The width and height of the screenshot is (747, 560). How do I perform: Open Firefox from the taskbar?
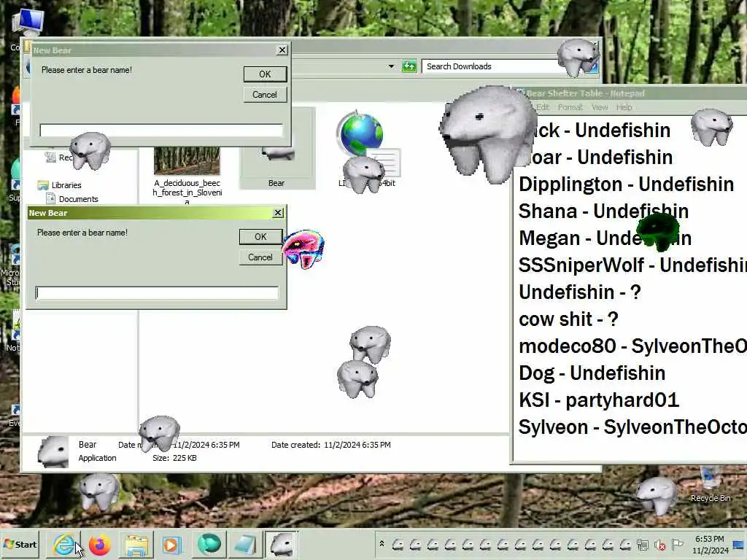(x=99, y=545)
